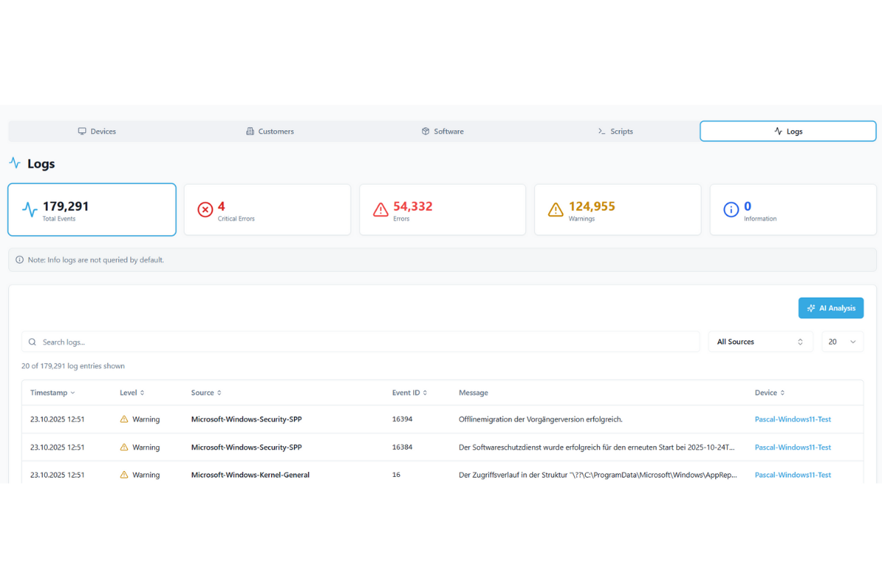Screen dimensions: 882x588
Task: Open Pascal-Windows11-Test link in first row
Action: (792, 419)
